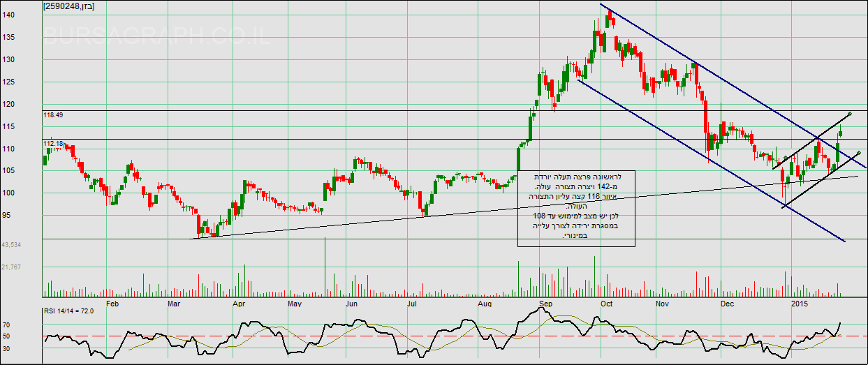The image size is (868, 365).
Task: Select the 135 price axis label
Action: point(9,37)
